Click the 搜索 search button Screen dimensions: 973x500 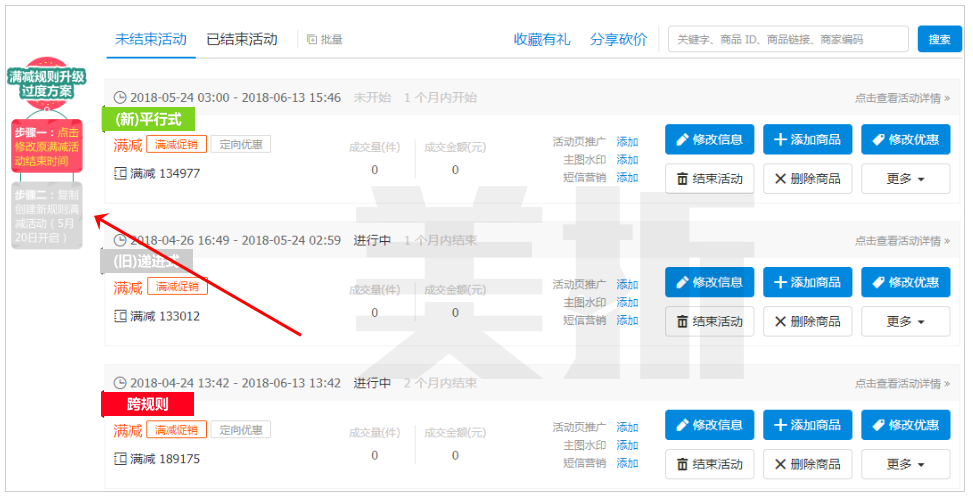tap(939, 40)
